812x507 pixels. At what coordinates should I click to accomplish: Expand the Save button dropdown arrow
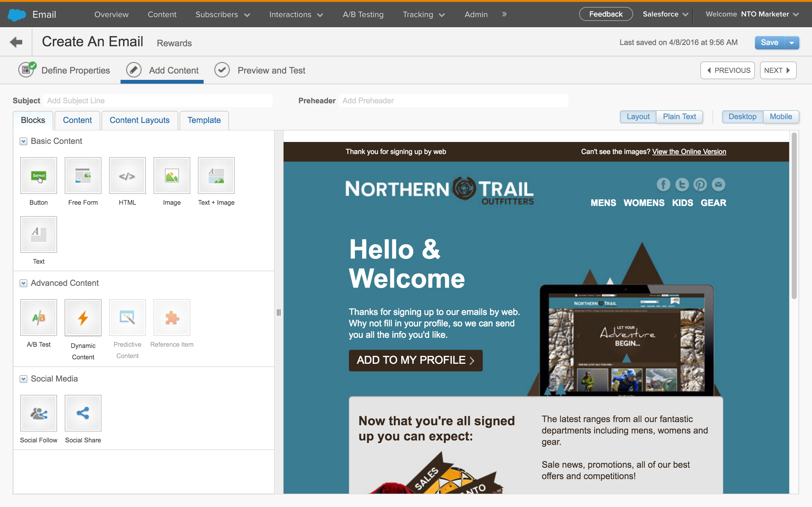[x=791, y=42]
